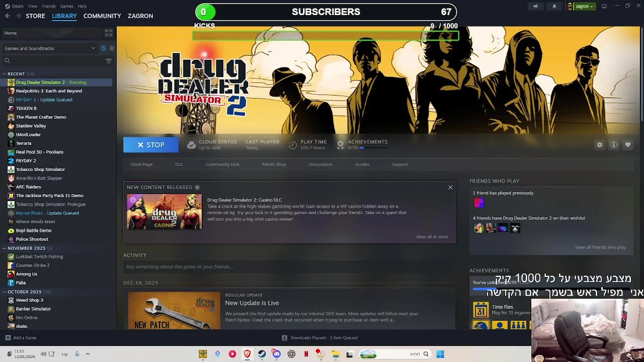Image resolution: width=644 pixels, height=362 pixels.
Task: Go back with the left arrow navigation icon
Action: point(8,16)
